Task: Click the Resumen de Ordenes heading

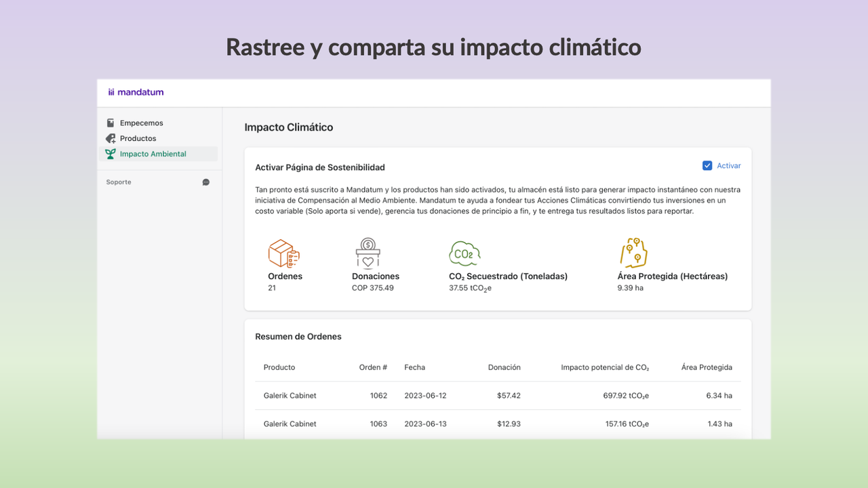Action: (298, 336)
